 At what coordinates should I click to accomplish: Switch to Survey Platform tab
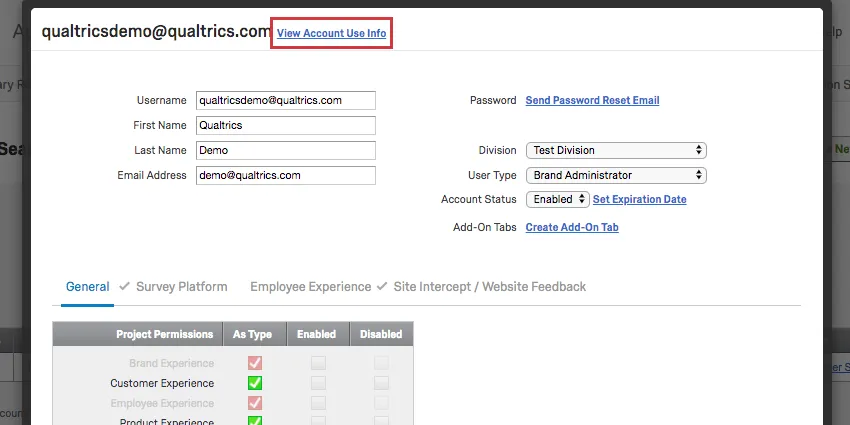tap(181, 287)
